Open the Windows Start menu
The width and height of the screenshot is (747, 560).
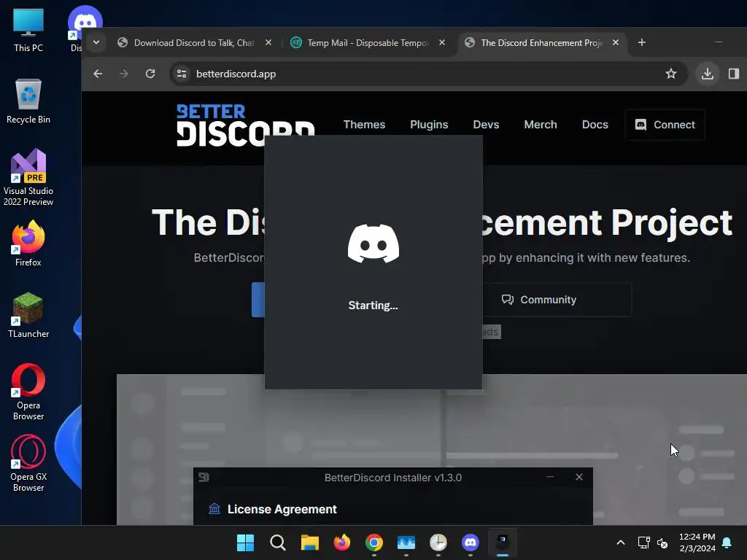(x=245, y=542)
